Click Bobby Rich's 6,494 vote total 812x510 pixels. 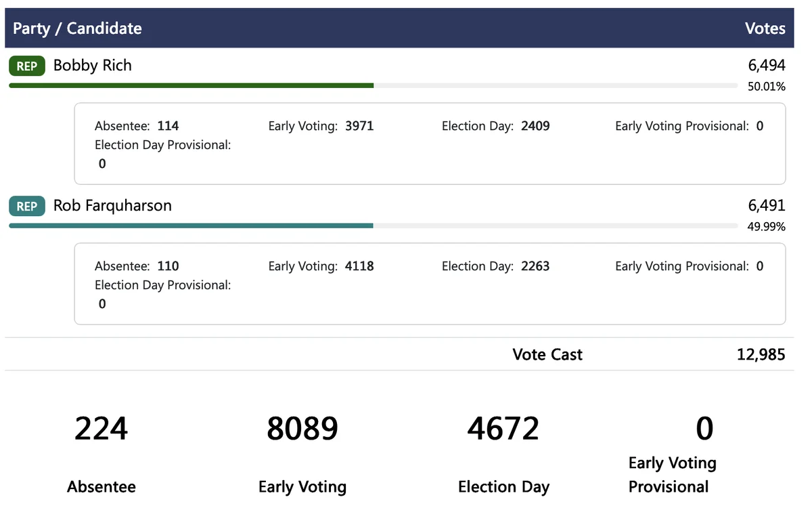(766, 66)
